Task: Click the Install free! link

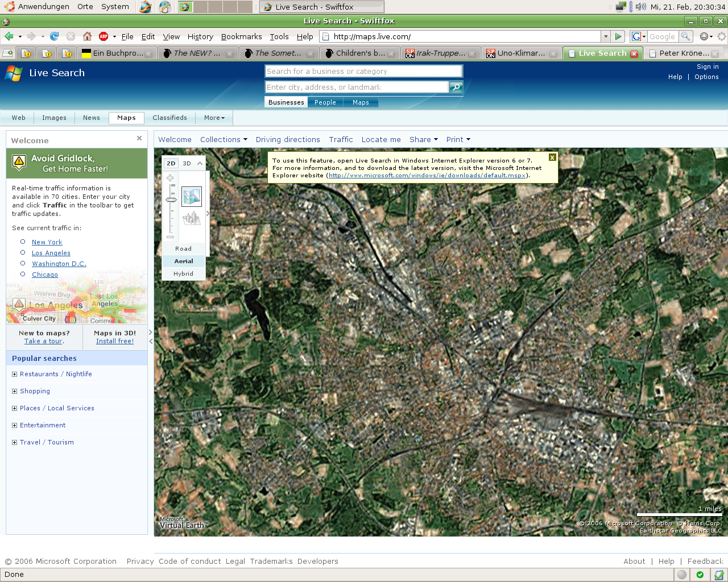Action: click(x=115, y=341)
